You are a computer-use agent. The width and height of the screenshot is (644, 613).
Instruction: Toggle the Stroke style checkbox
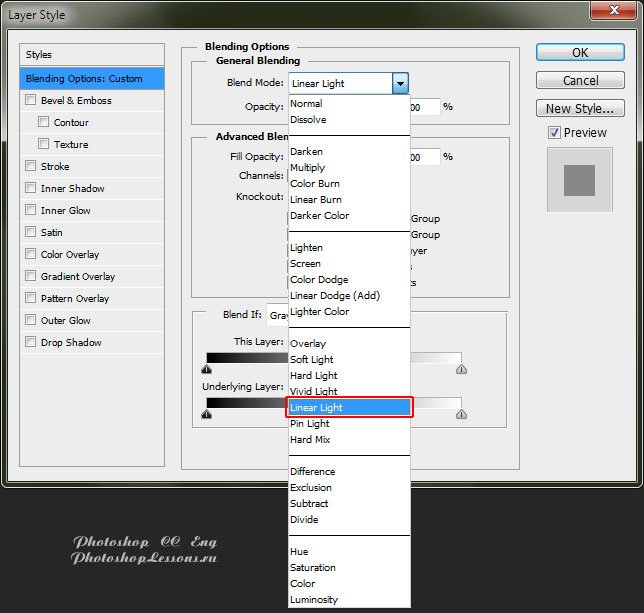(x=31, y=167)
